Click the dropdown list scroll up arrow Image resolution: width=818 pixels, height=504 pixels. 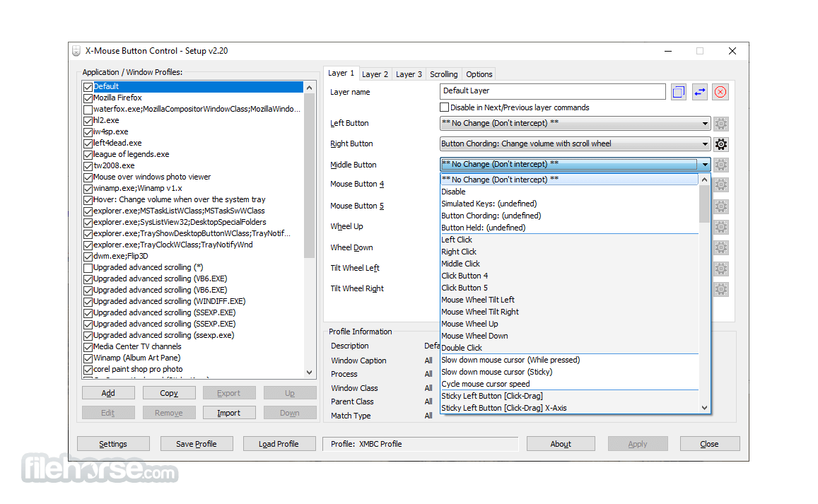705,180
